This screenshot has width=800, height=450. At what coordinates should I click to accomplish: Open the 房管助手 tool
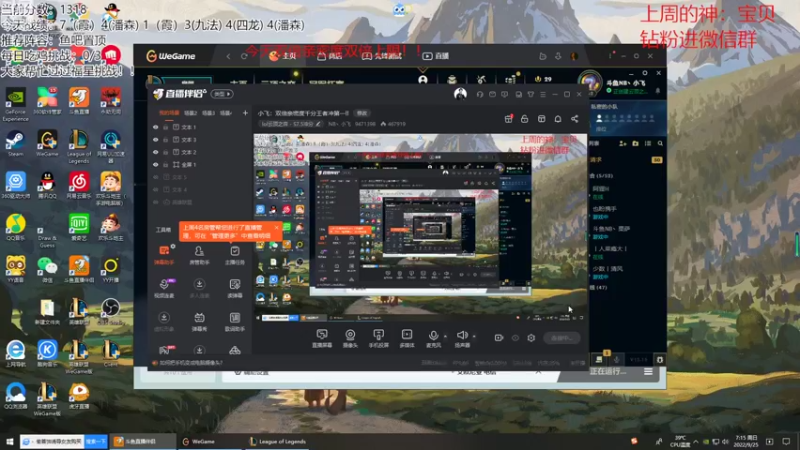coord(199,255)
